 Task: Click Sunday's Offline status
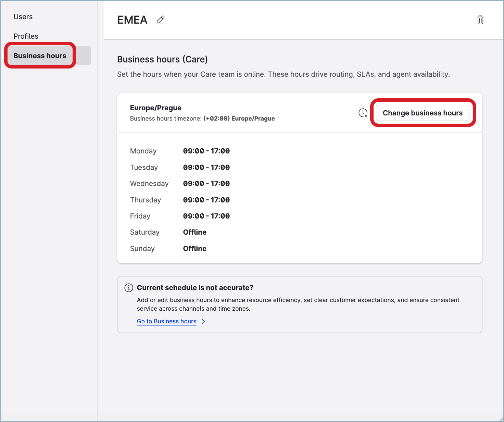tap(194, 249)
